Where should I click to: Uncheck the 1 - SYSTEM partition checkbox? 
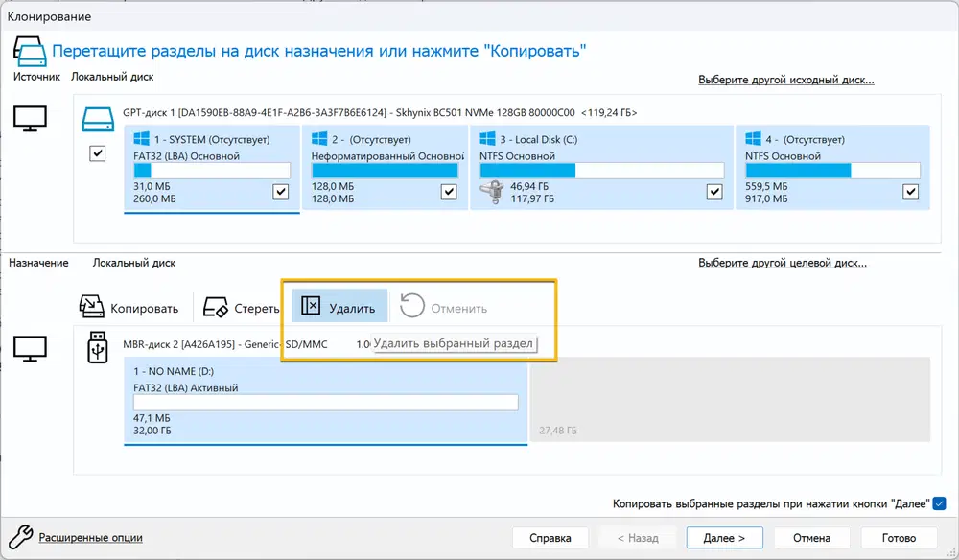[x=280, y=192]
